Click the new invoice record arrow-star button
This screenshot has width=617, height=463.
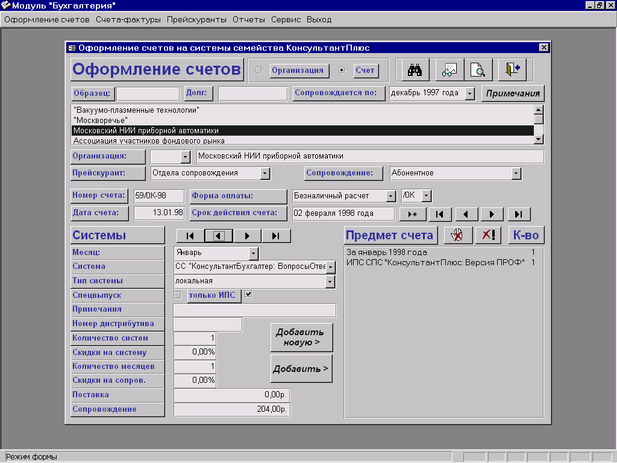pyautogui.click(x=410, y=213)
